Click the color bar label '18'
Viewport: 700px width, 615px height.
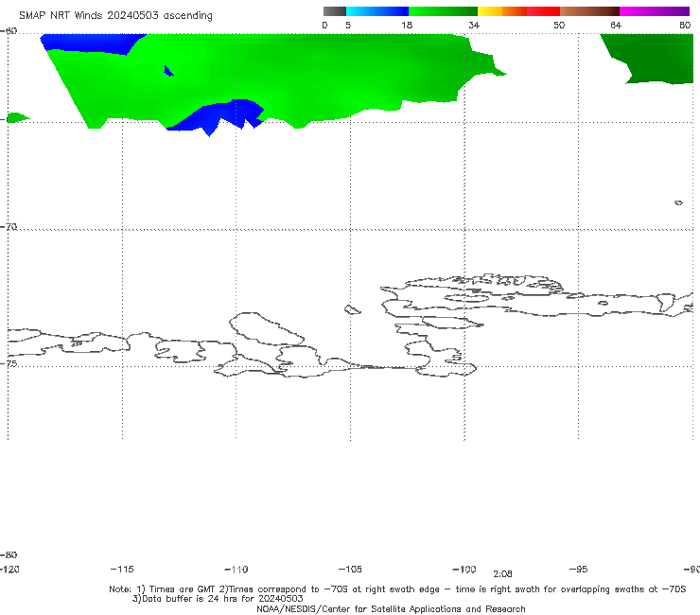pos(407,26)
